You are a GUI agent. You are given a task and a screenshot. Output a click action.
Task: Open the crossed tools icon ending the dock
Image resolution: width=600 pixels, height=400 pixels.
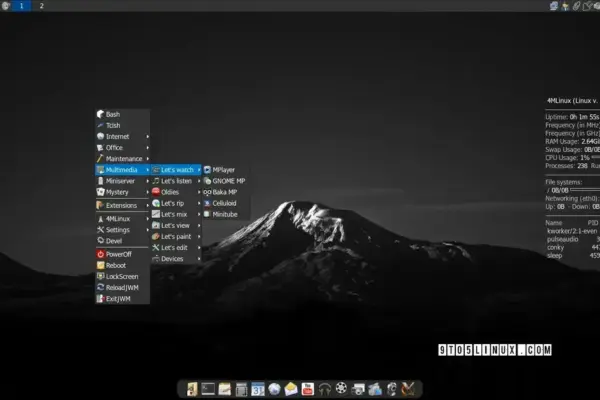point(408,389)
